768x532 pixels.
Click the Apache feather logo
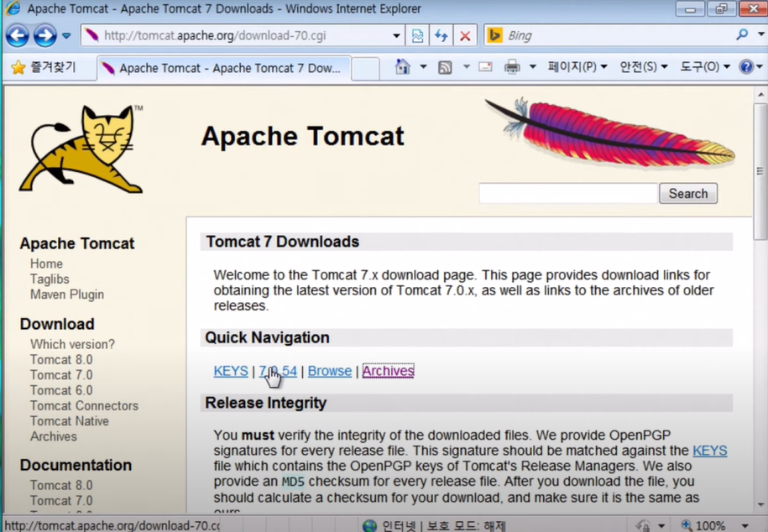(x=610, y=132)
